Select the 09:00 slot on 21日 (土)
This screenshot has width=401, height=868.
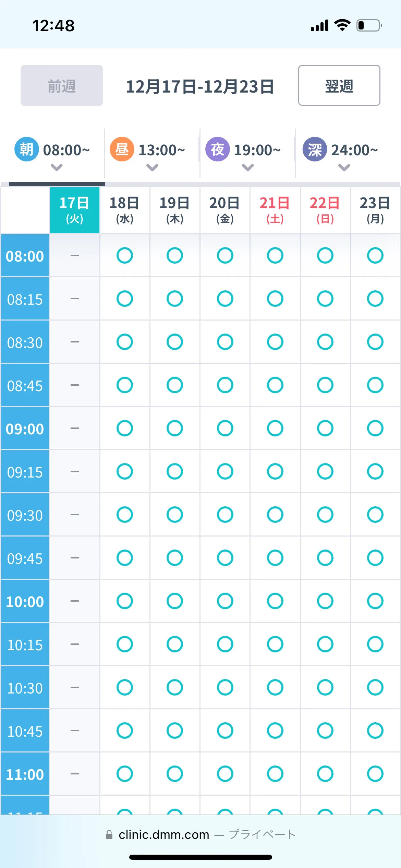[275, 428]
